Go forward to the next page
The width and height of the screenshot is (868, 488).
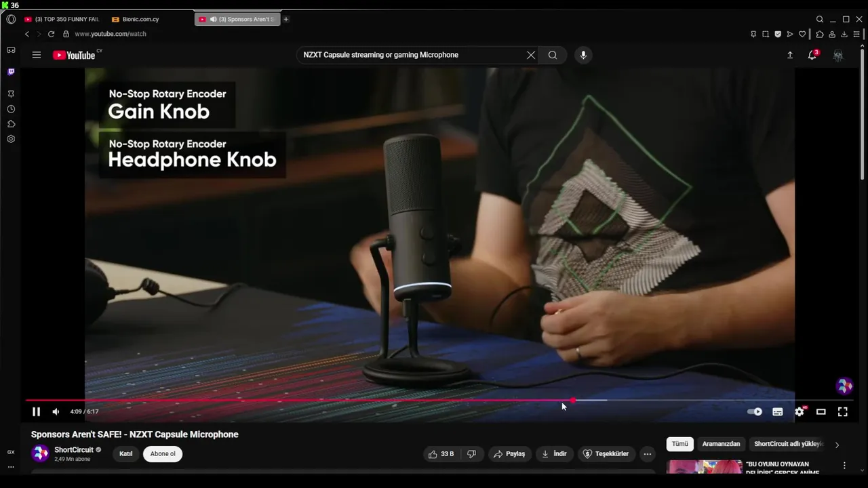(39, 34)
